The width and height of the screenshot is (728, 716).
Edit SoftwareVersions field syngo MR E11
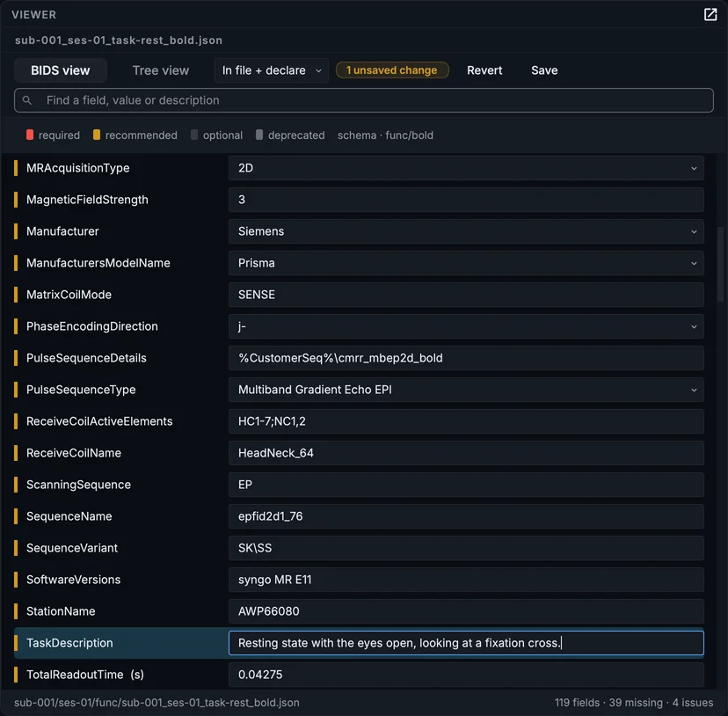click(466, 580)
